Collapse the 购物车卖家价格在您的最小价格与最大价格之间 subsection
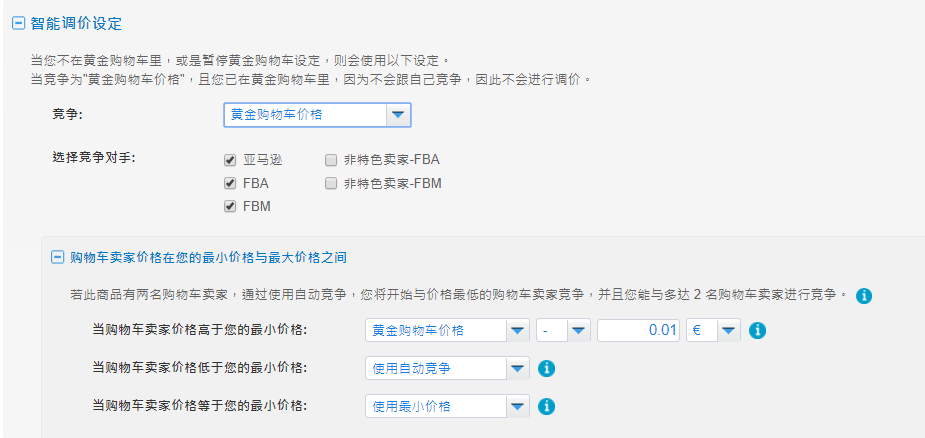Image resolution: width=925 pixels, height=438 pixels. tap(57, 257)
